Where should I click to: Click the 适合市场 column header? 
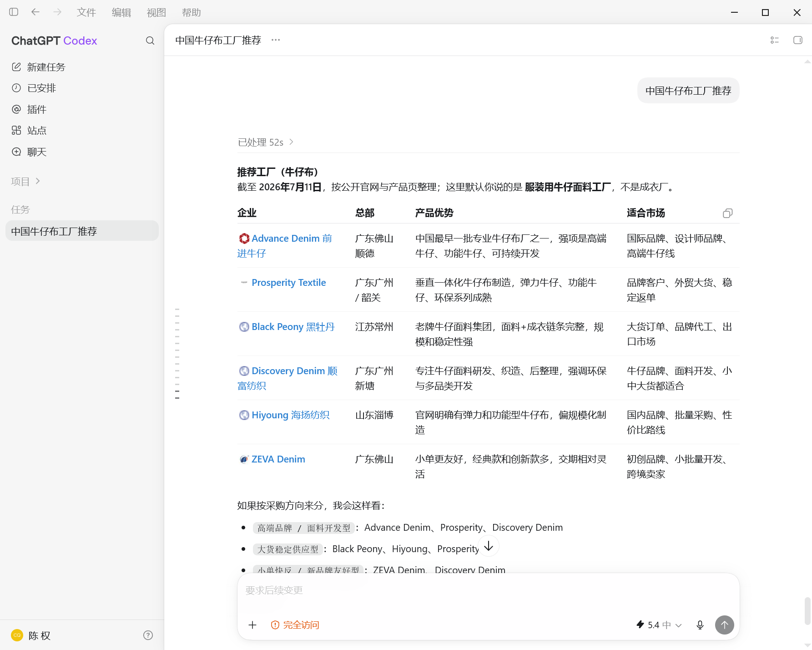point(646,213)
